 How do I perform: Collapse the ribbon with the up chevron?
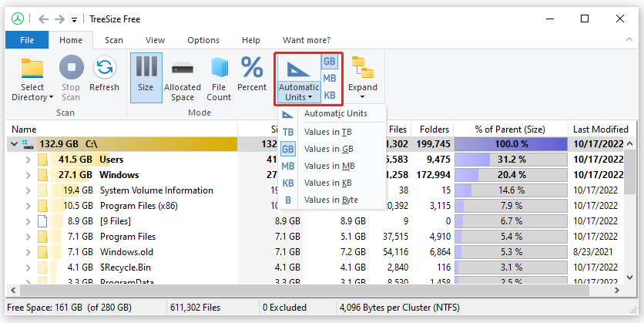click(629, 39)
